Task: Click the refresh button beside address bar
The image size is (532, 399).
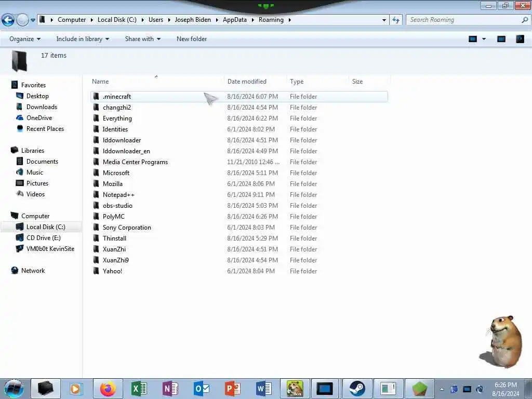Action: point(395,20)
